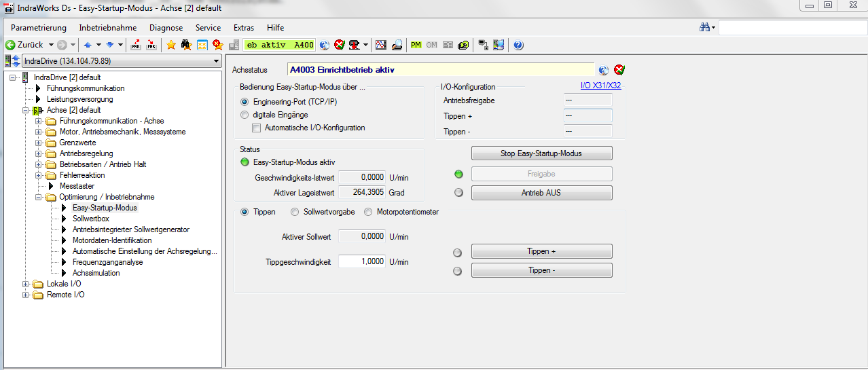Screen dimensions: 868x370
Task: Click the Tippgeschwindigkeit input field
Action: [362, 261]
